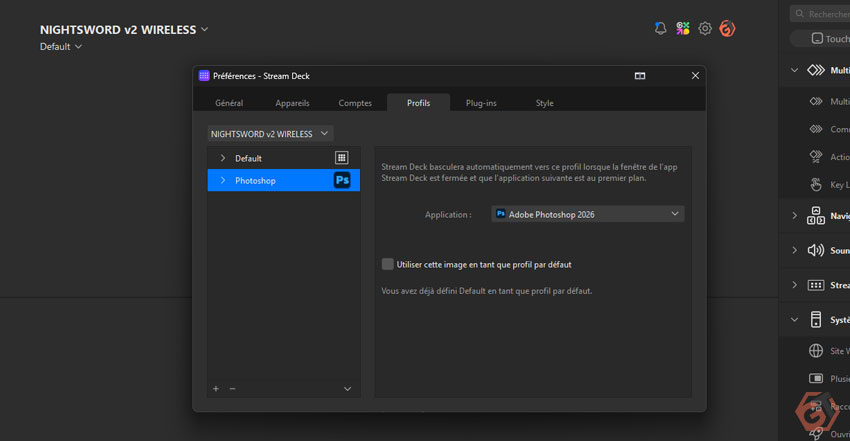
Task: Click the window layout icon in Préférences
Action: (x=640, y=76)
